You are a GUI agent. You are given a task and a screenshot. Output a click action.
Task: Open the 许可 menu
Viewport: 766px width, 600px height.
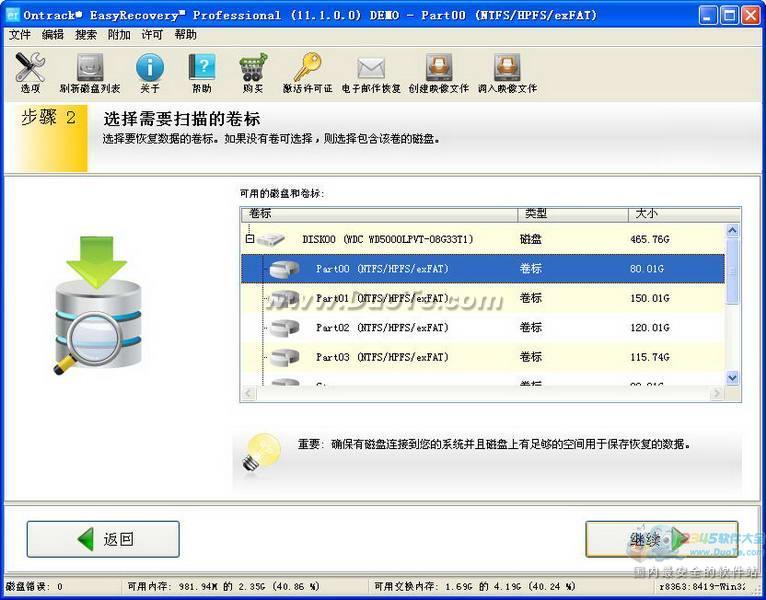click(x=152, y=35)
